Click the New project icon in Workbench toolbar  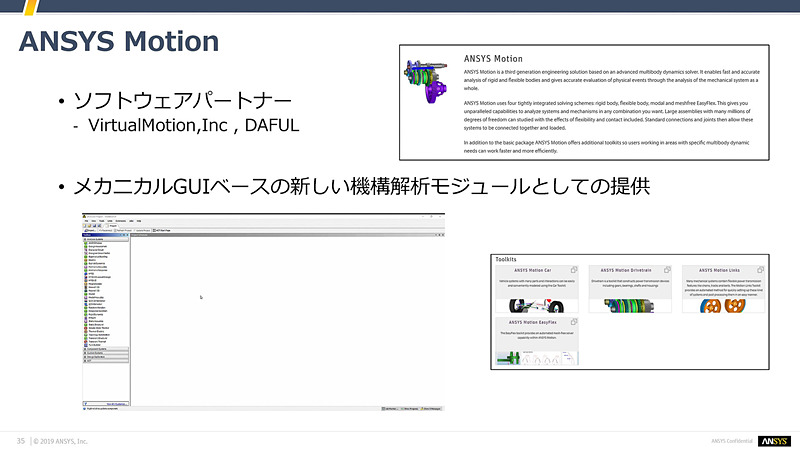(x=84, y=226)
